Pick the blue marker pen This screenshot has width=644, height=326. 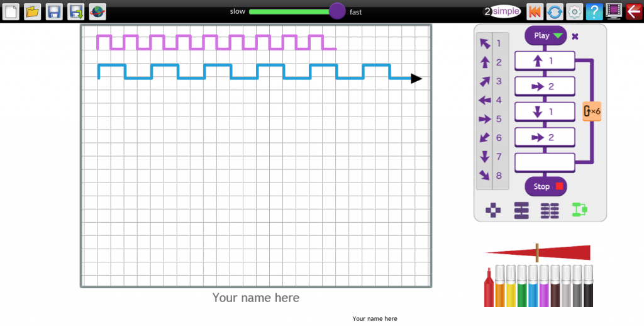[x=533, y=286]
